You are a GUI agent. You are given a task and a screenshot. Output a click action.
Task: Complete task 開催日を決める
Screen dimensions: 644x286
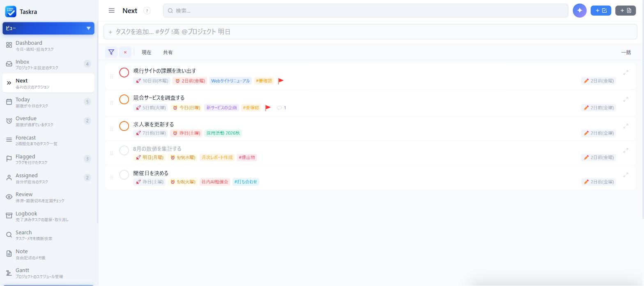tap(124, 175)
